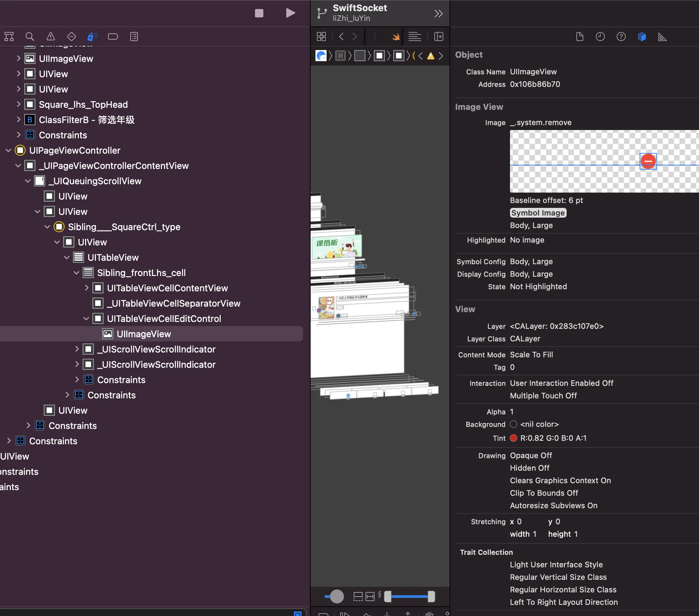Click the related items grid icon
699x616 pixels.
[321, 37]
